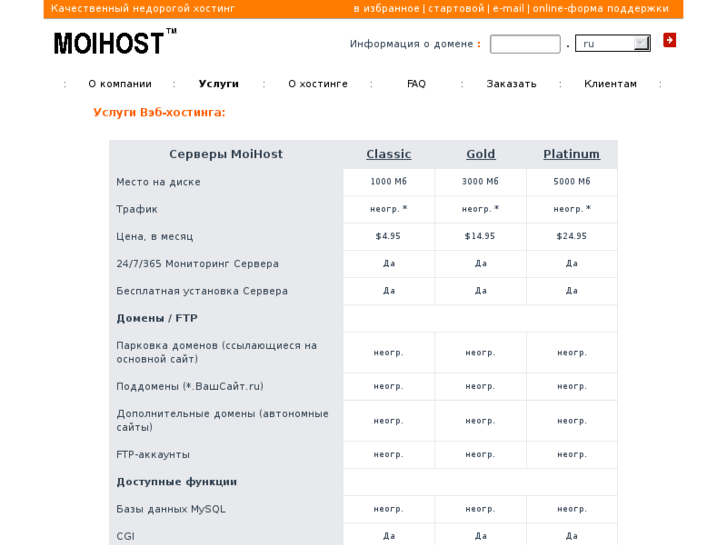Open the FAQ menu item

[x=416, y=84]
